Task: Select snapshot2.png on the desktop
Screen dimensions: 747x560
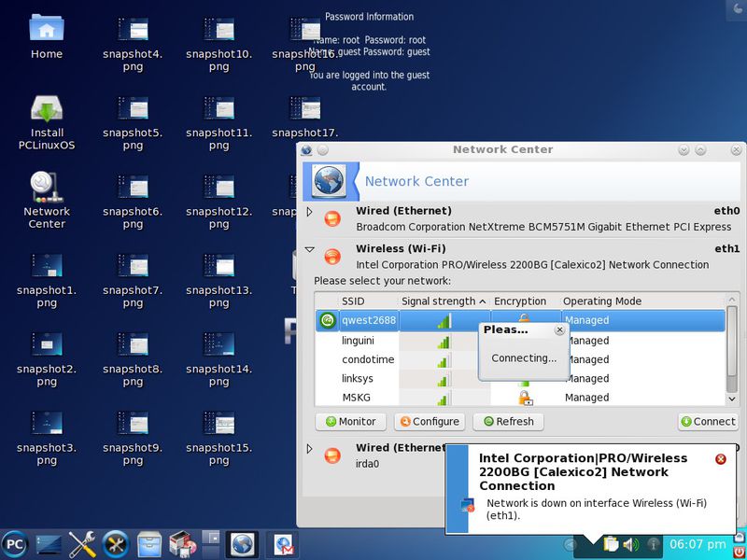Action: tap(46, 358)
